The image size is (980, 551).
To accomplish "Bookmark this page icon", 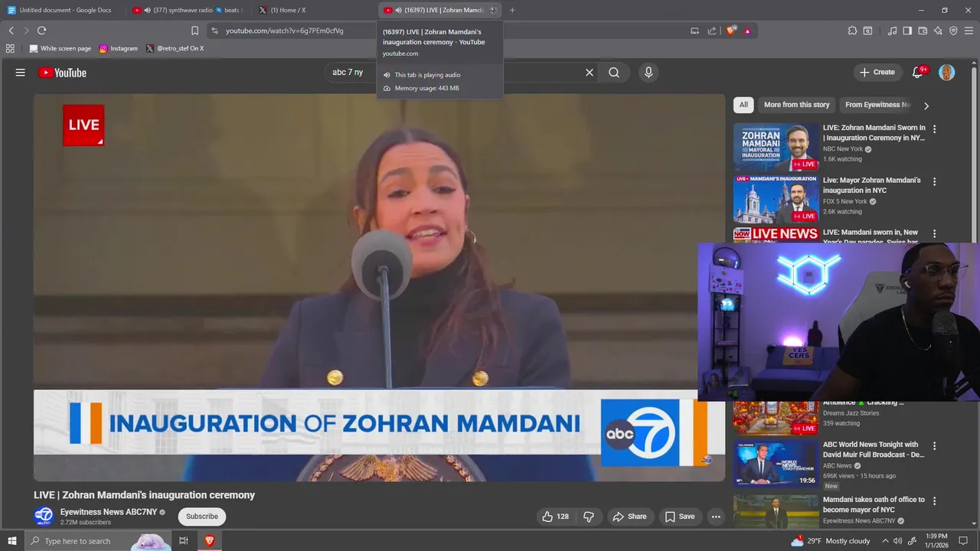I will [194, 31].
